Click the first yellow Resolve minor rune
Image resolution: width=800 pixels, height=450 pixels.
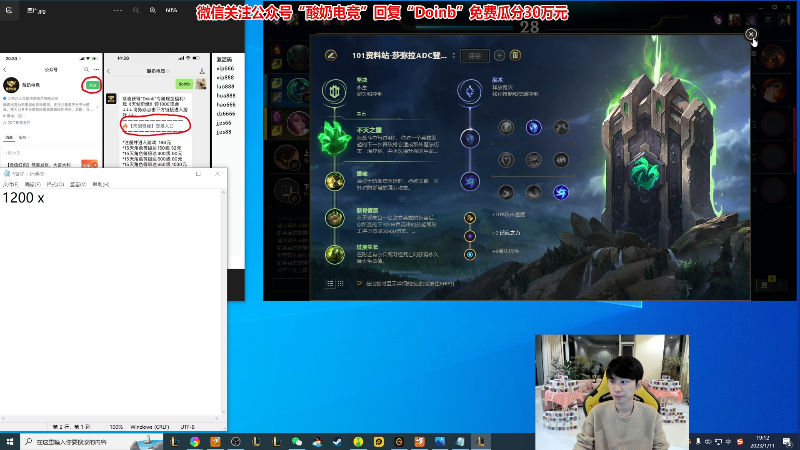pos(335,181)
